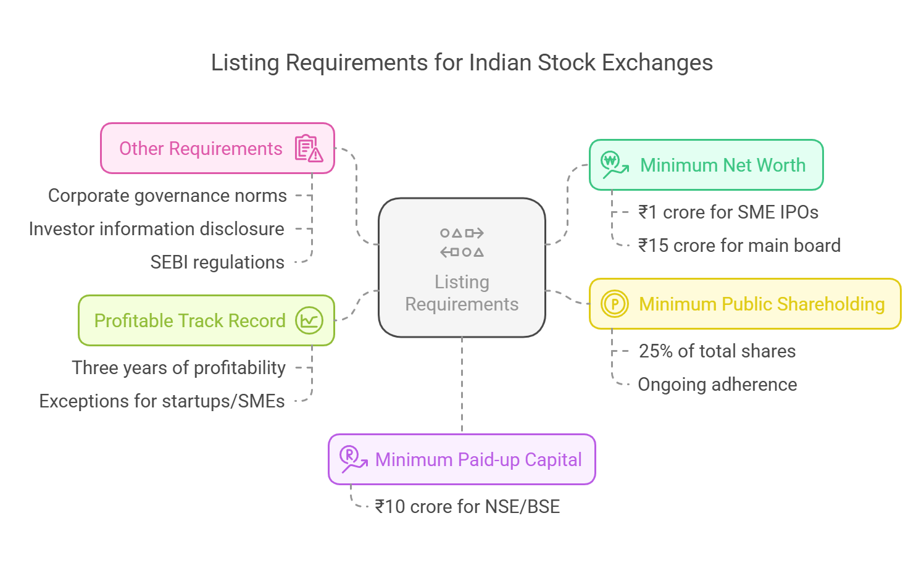This screenshot has width=924, height=563.
Task: Click the growth chart icon beside Minimum Net Worth
Action: point(614,165)
